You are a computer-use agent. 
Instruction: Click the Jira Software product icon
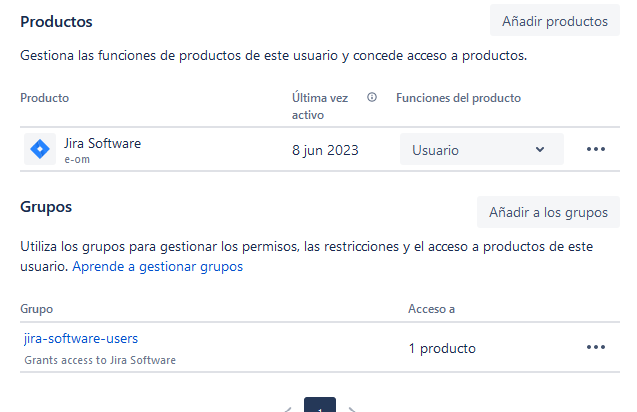tap(40, 149)
